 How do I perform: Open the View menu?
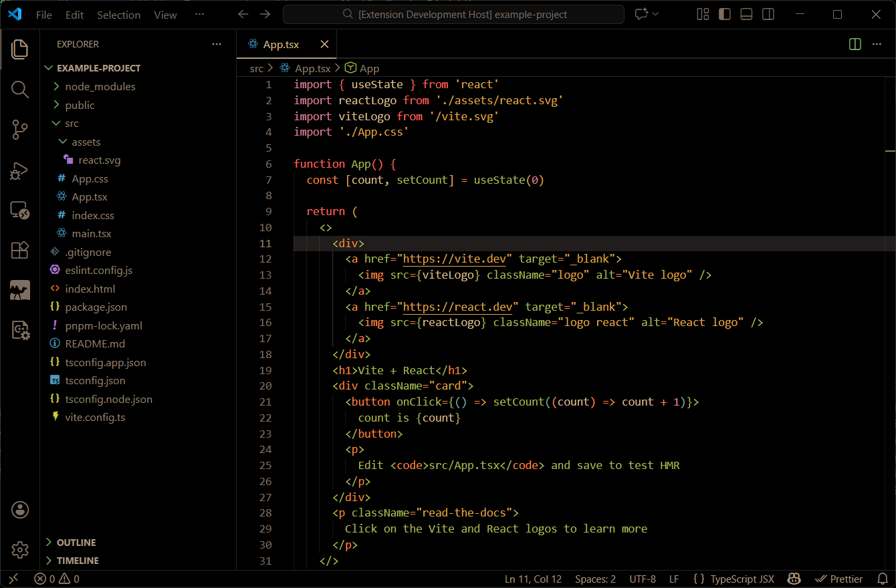(x=166, y=15)
